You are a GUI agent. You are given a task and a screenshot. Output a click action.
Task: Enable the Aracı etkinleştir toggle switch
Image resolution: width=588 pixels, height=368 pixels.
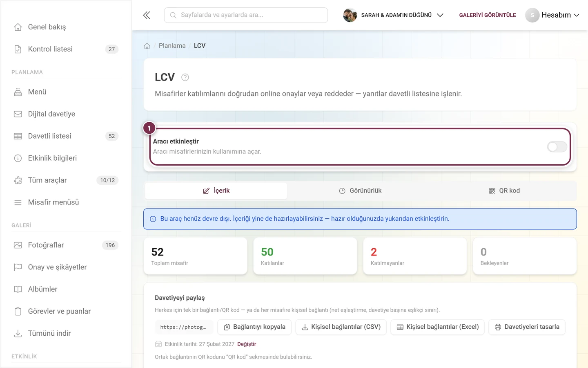(557, 147)
